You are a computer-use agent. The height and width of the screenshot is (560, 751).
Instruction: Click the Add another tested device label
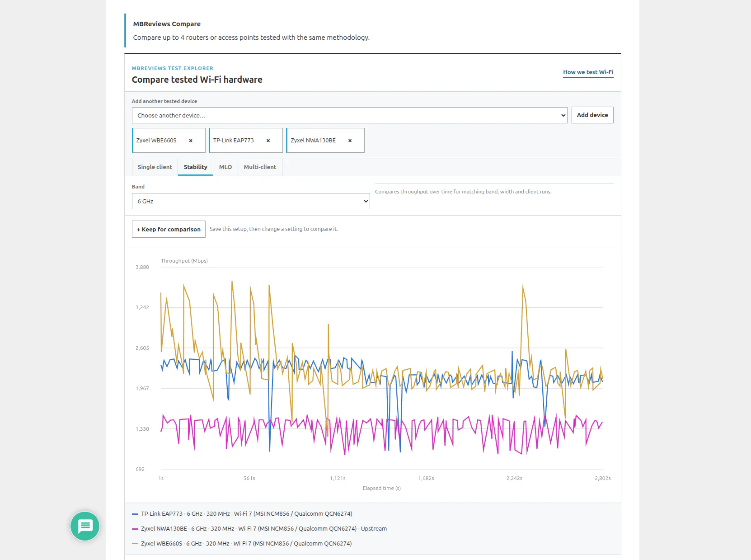click(164, 101)
